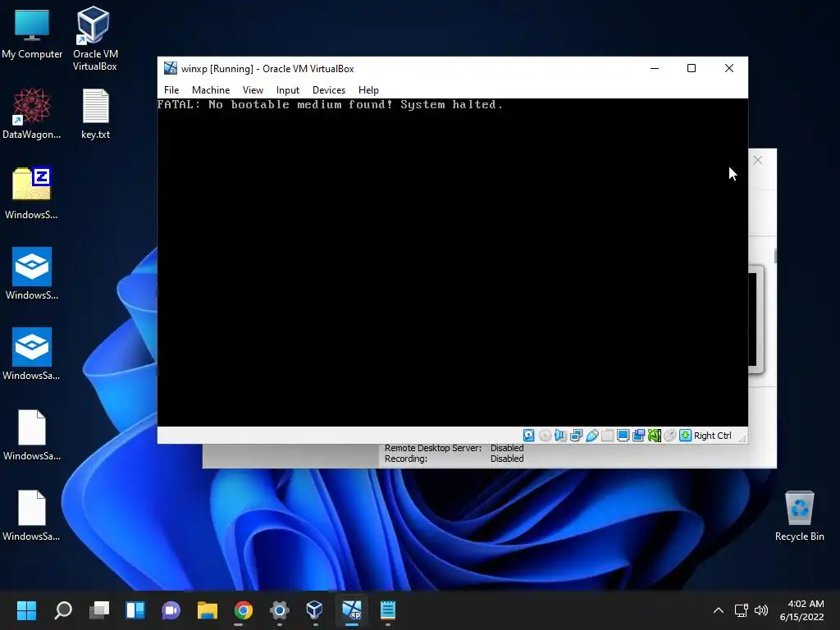Open Google Chrome from the taskbar
Image resolution: width=840 pixels, height=630 pixels.
tap(243, 610)
